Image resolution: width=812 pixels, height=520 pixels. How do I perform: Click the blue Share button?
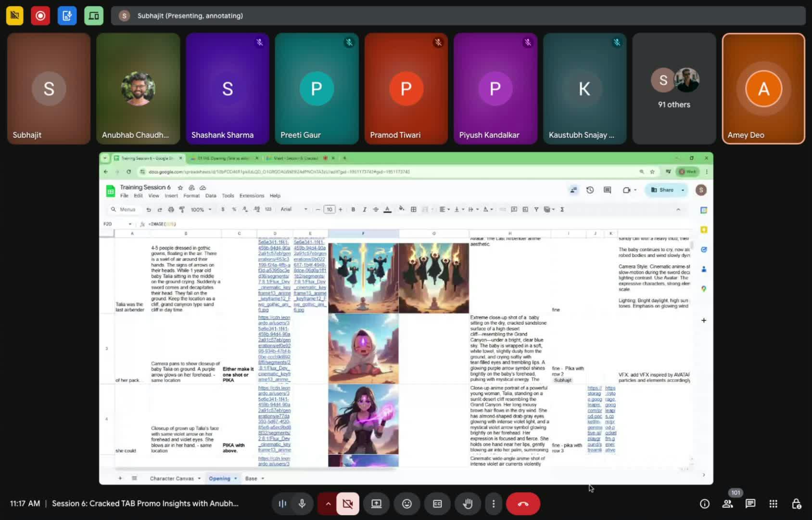(662, 190)
